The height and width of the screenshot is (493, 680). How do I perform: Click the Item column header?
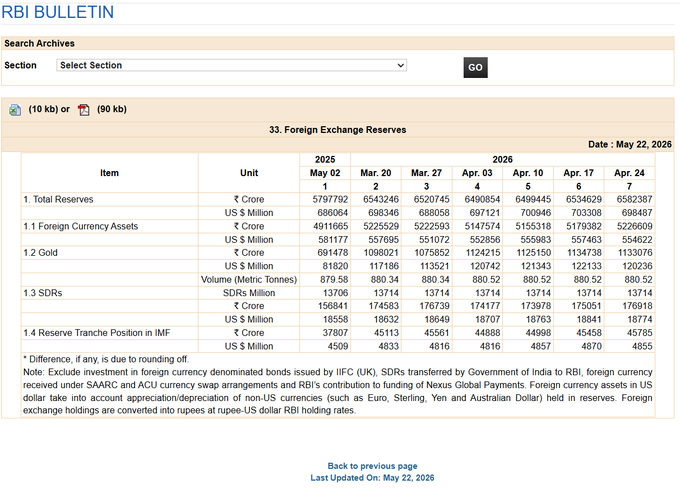point(109,173)
